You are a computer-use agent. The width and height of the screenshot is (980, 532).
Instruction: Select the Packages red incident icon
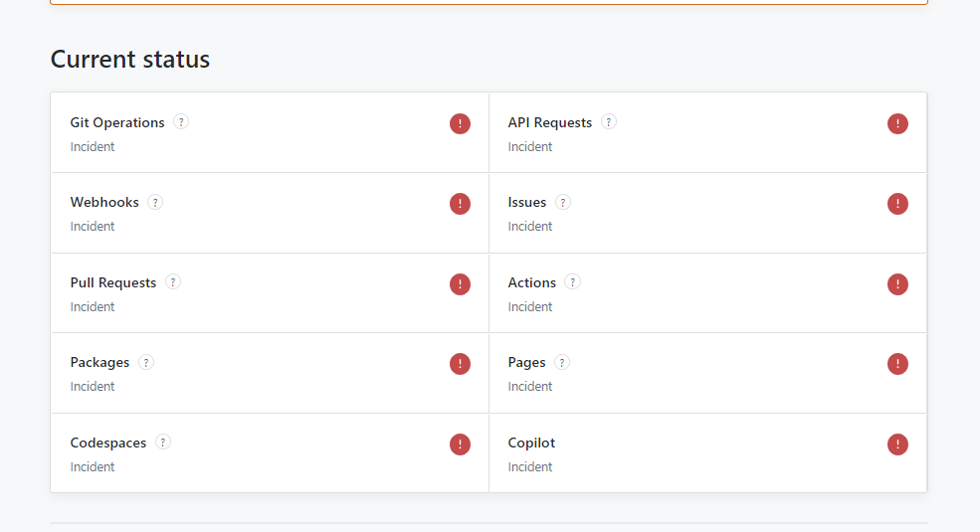(460, 364)
